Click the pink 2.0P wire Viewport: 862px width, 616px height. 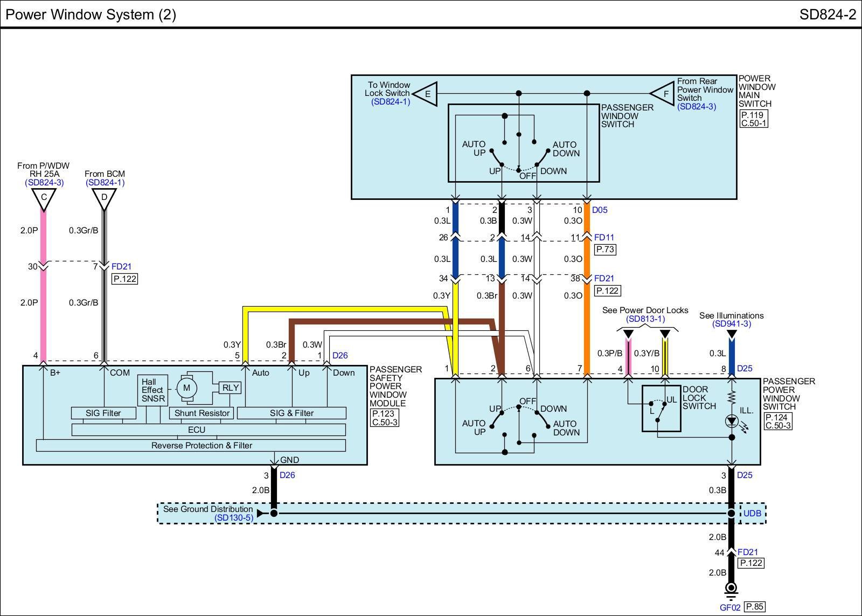point(43,302)
